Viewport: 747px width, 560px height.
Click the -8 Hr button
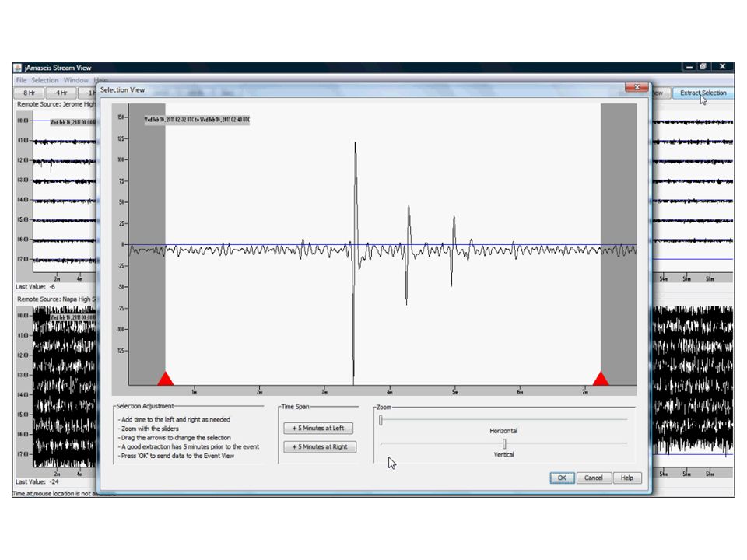pyautogui.click(x=29, y=93)
